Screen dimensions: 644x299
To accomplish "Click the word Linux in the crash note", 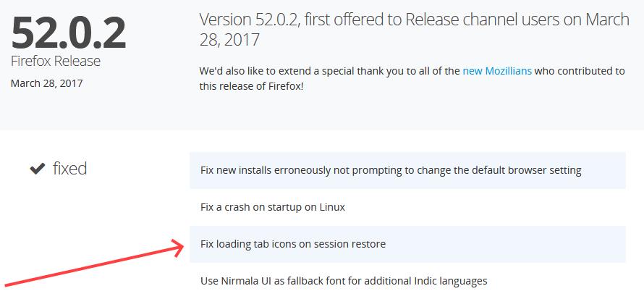I will [x=330, y=207].
